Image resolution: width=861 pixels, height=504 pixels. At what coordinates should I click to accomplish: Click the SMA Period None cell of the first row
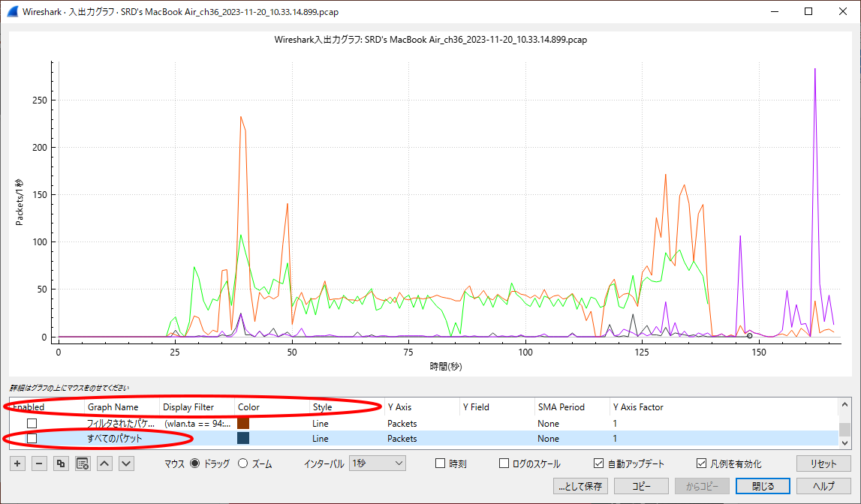coord(548,423)
